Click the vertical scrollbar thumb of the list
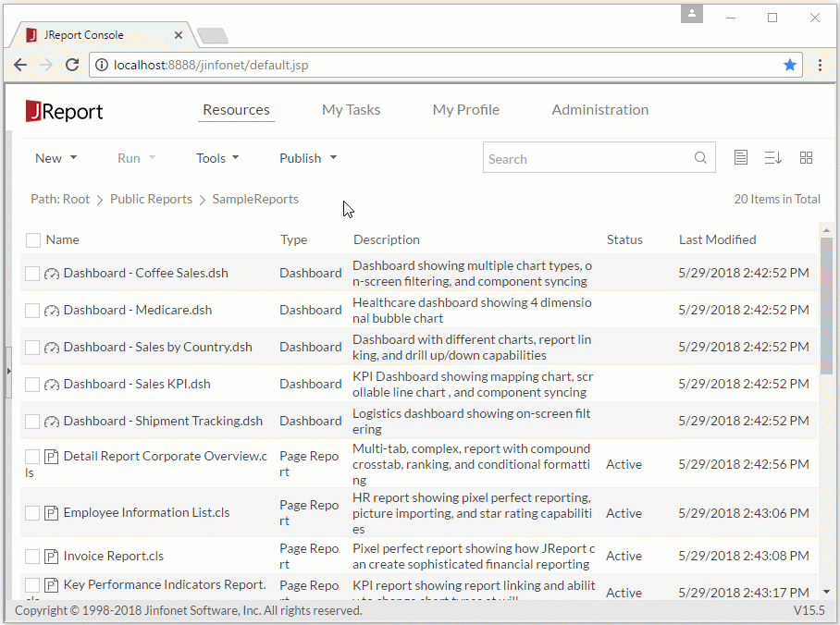 click(x=827, y=305)
